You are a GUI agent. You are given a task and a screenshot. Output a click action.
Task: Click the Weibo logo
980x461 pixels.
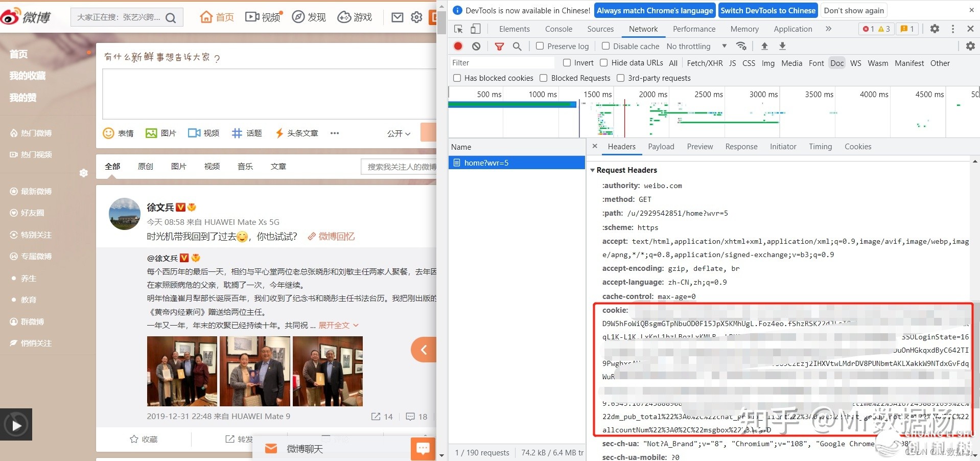point(26,17)
